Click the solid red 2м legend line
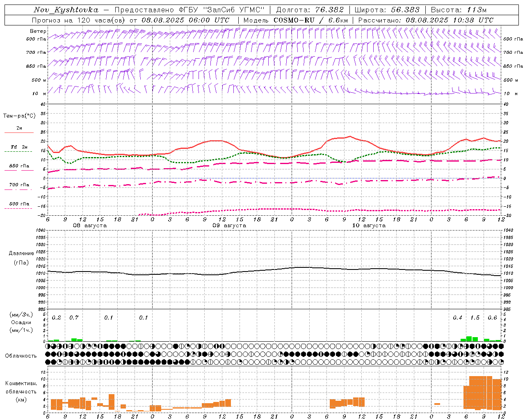Screen dimensions: 525x420 tap(19, 133)
